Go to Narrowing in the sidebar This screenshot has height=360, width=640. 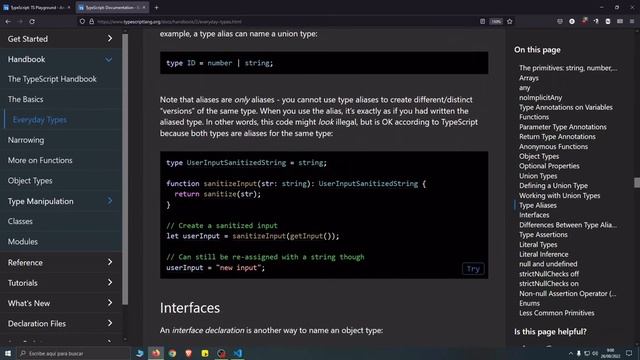point(26,140)
